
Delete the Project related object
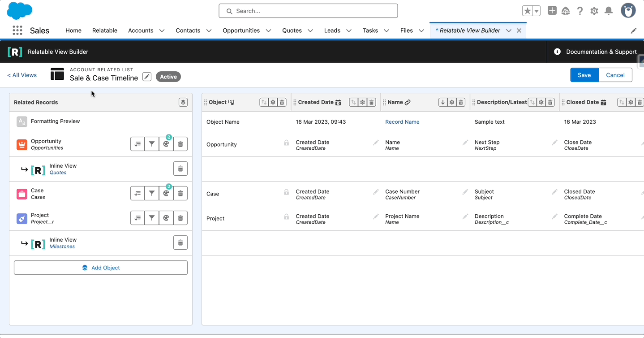180,218
